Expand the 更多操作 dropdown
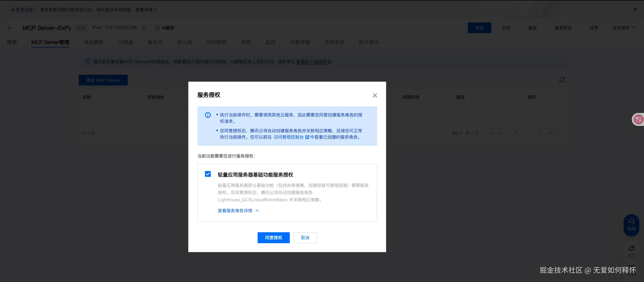644x282 pixels. point(623,28)
